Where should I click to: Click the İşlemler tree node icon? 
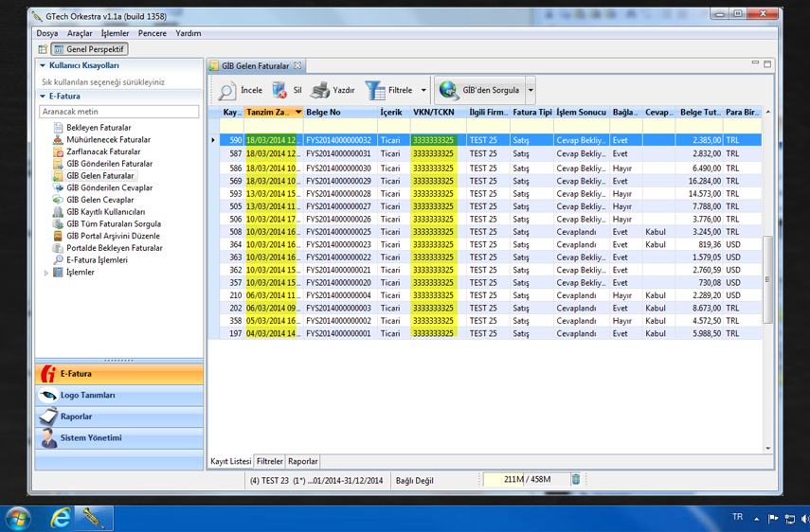pos(58,272)
